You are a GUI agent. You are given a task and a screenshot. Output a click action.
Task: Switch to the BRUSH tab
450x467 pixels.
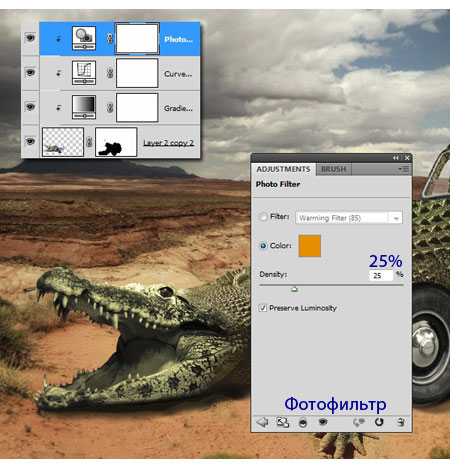tap(334, 169)
